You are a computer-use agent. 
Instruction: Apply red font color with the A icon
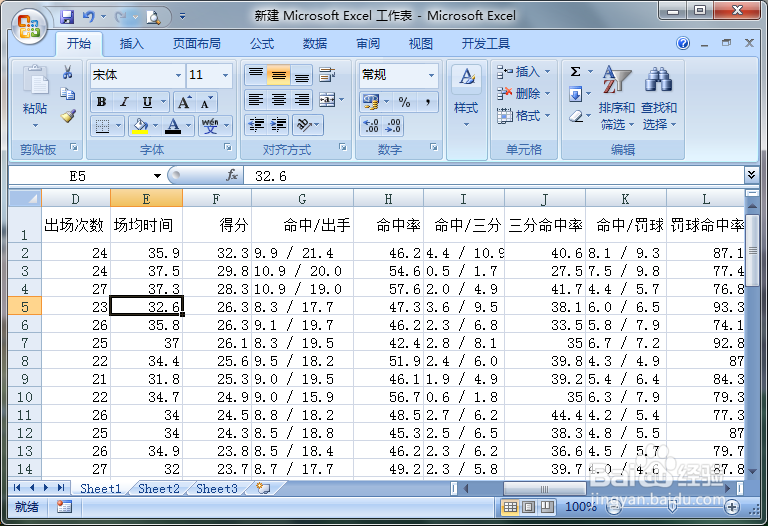pos(173,126)
